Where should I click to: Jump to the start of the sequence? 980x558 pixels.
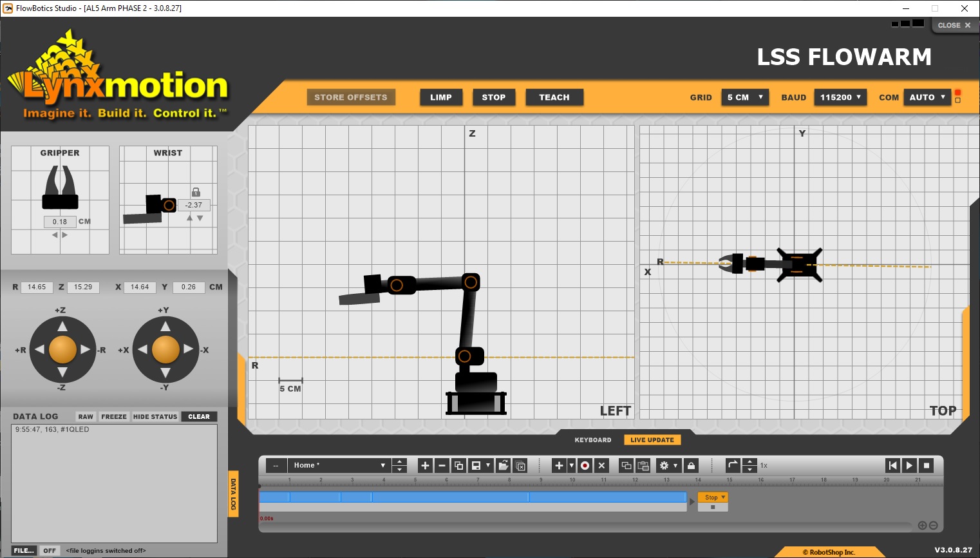pos(892,465)
